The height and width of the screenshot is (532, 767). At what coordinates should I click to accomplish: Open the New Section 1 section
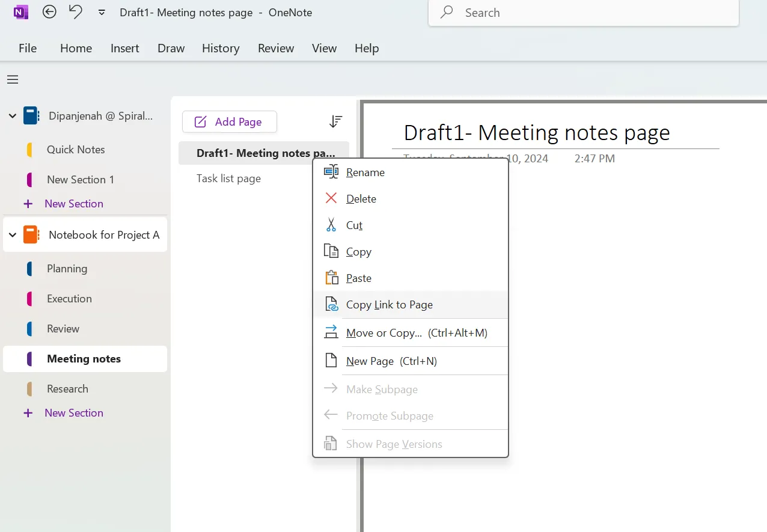(x=81, y=180)
